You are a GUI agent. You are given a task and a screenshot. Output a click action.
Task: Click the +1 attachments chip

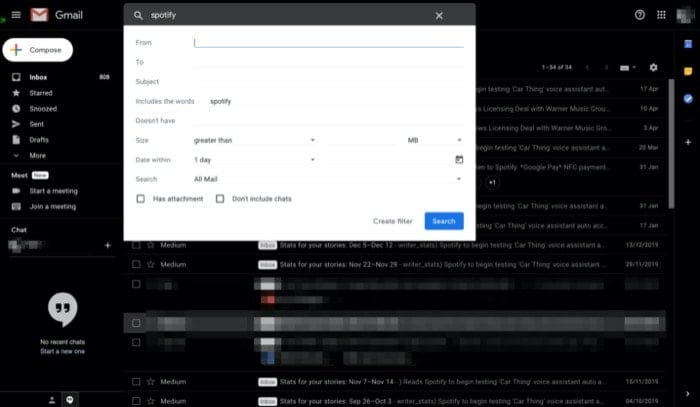[x=492, y=182]
